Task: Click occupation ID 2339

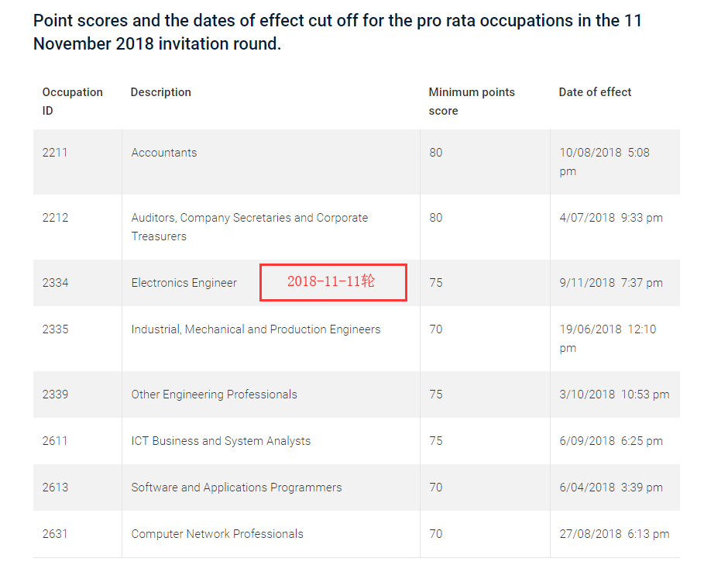Action: pyautogui.click(x=55, y=395)
